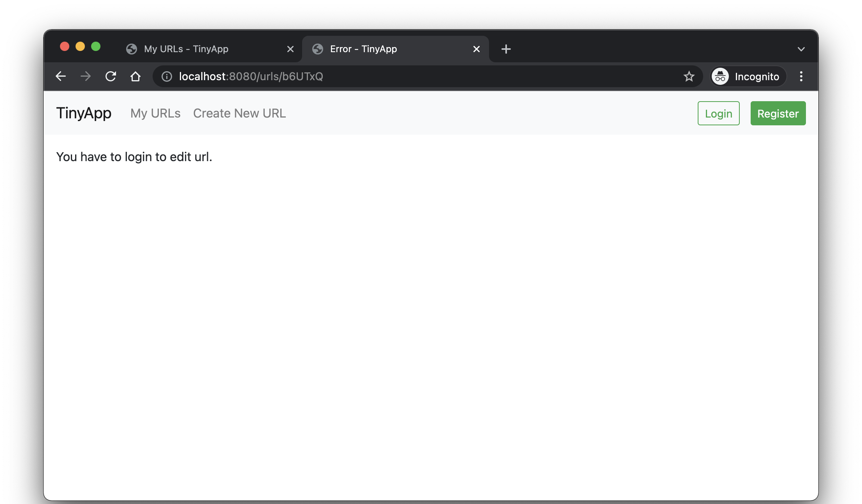View site information icon in address bar

[x=167, y=77]
